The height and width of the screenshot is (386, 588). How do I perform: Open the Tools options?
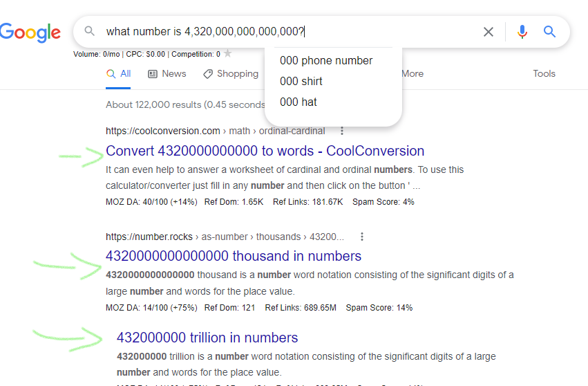coord(544,73)
